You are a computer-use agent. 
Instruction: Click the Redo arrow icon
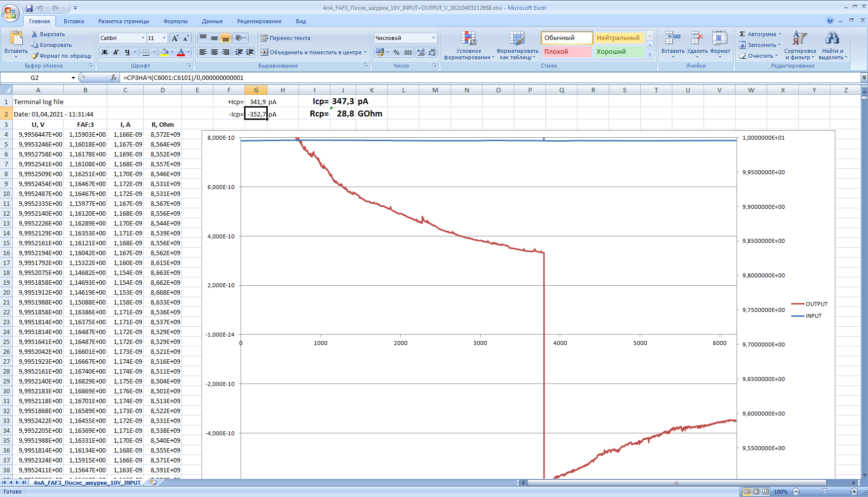point(56,8)
